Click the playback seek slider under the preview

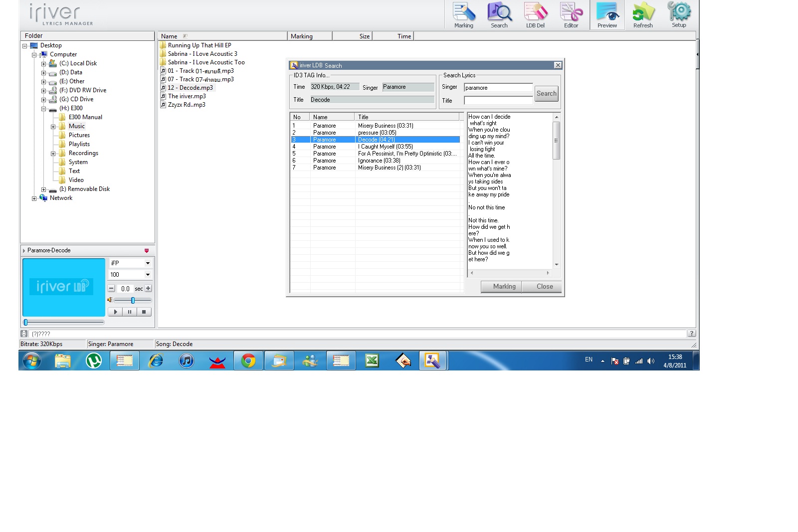pos(64,322)
